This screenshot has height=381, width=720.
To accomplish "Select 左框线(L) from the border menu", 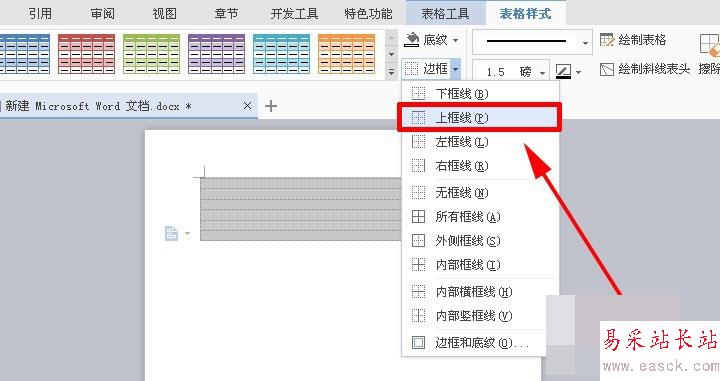I will coord(480,142).
